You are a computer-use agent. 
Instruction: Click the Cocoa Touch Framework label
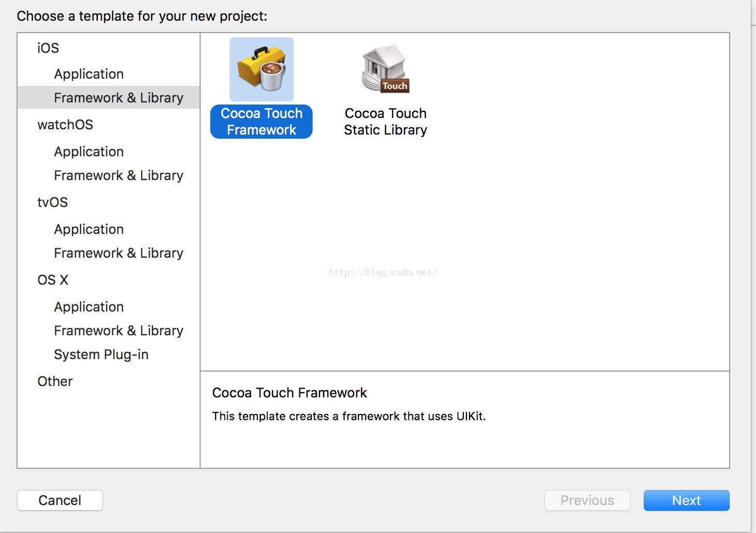pos(262,122)
